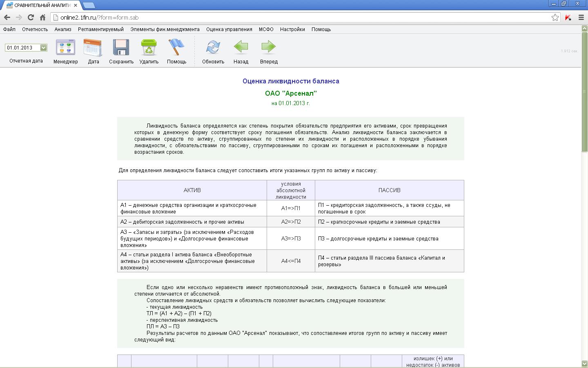Open the Chrome settings menu
Image resolution: width=588 pixels, height=368 pixels.
point(581,18)
